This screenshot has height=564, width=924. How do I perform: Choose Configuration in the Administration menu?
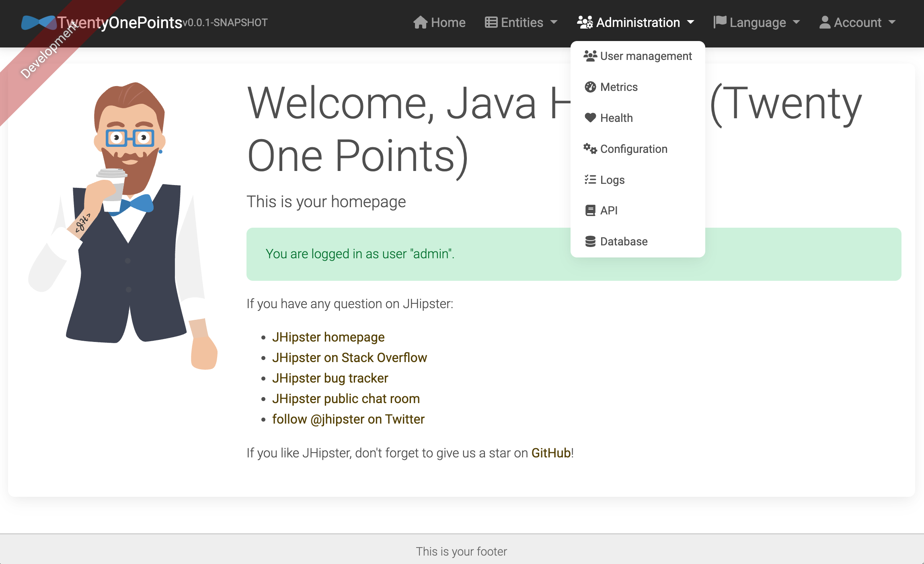[638, 149]
